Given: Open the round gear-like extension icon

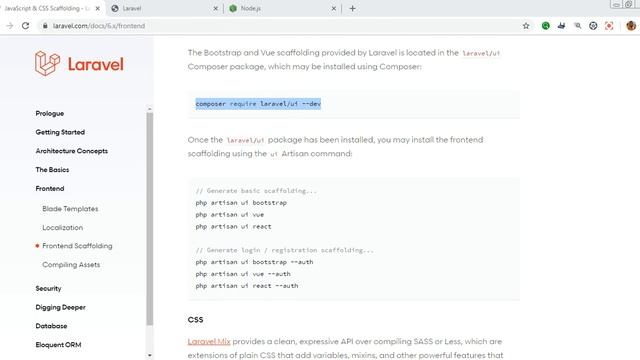Looking at the screenshot, I should 593,26.
